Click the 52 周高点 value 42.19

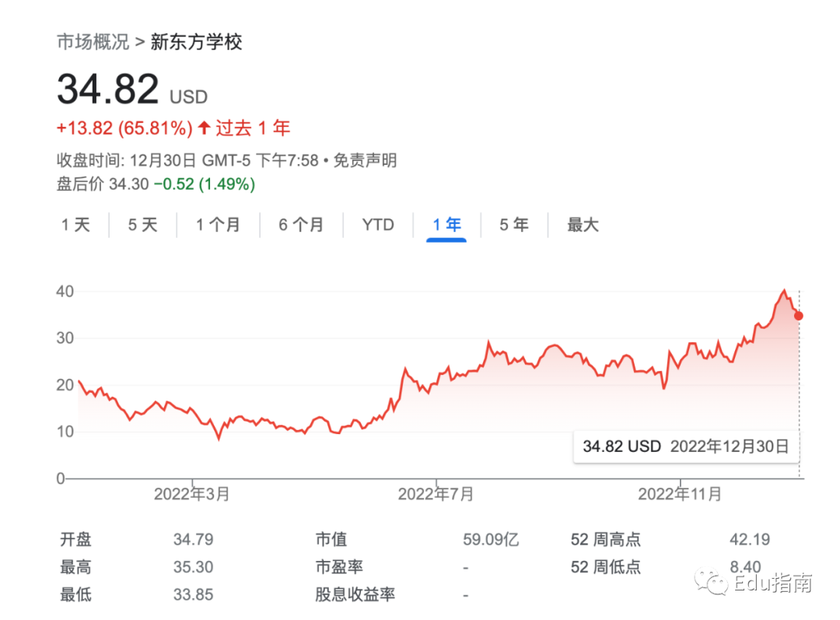click(x=750, y=539)
